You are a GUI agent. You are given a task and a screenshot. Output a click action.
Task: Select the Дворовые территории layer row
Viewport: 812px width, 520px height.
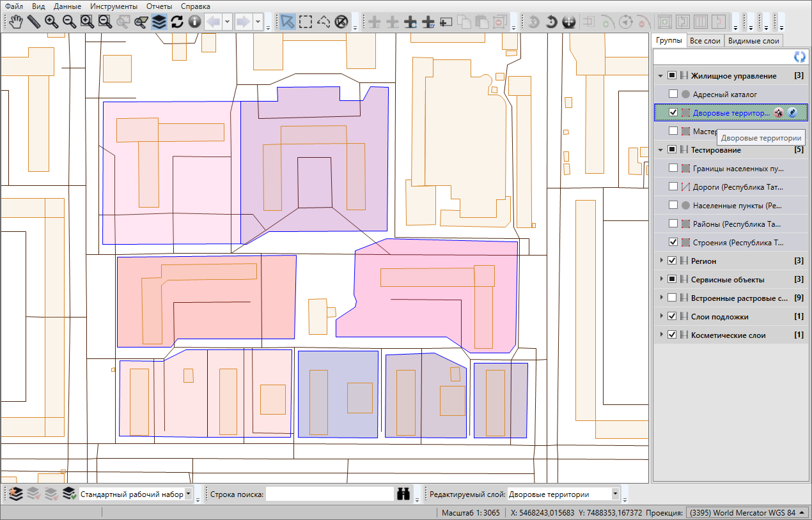point(731,113)
